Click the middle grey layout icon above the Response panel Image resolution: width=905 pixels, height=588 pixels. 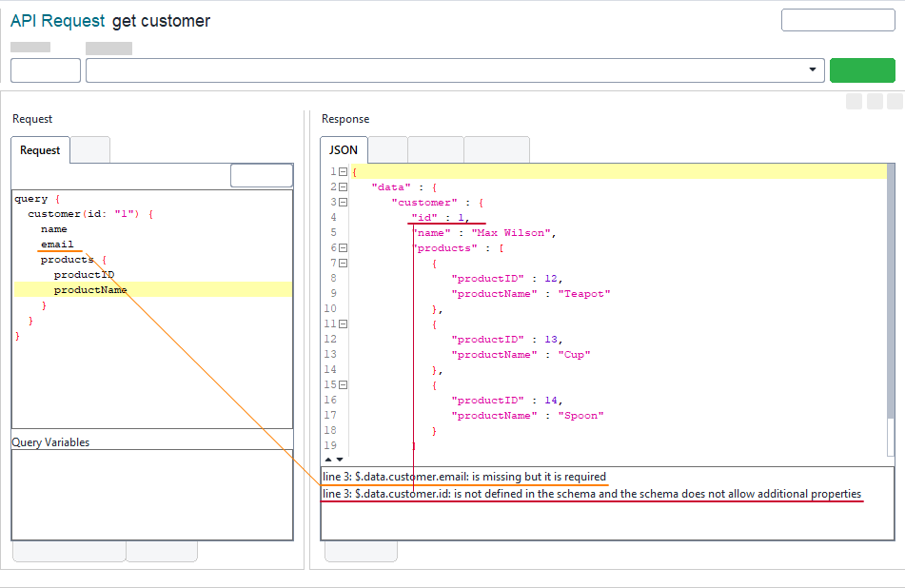(x=875, y=100)
